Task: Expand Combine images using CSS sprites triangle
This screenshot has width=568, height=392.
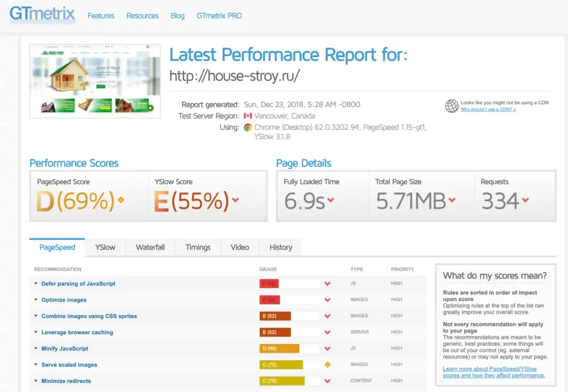Action: 36,315
